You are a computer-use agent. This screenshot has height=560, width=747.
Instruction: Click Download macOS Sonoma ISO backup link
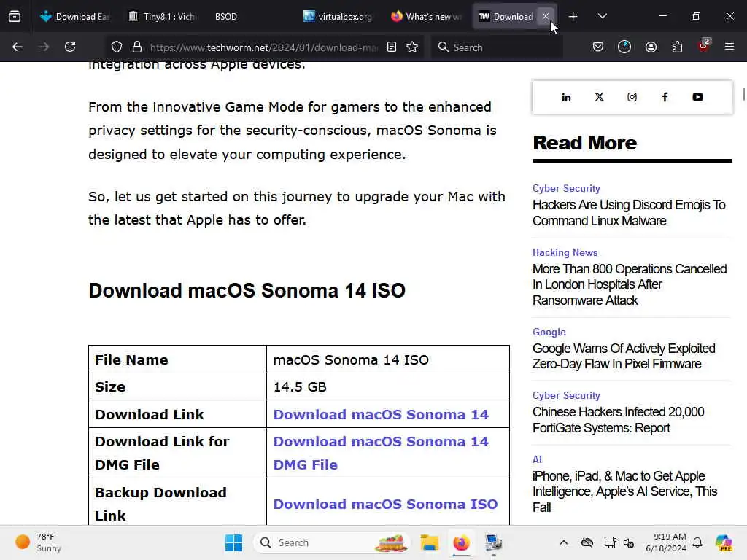click(385, 504)
